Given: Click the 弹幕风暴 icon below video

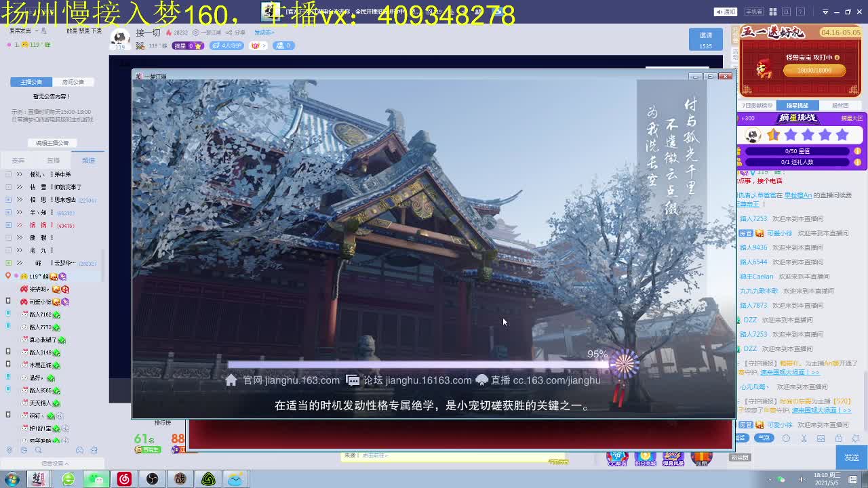Looking at the screenshot, I should 673,459.
